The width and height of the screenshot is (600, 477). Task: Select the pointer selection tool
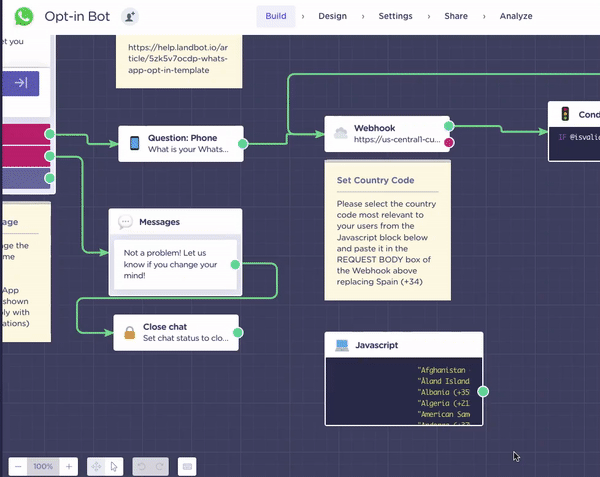click(x=114, y=466)
